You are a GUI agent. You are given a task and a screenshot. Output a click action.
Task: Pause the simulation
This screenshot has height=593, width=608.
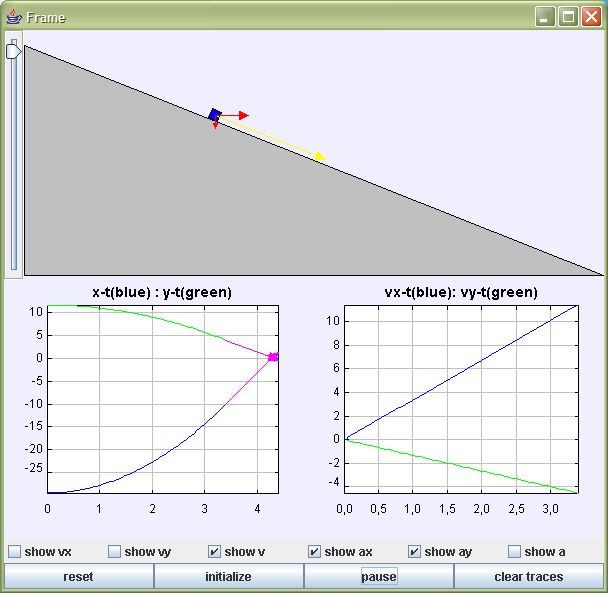378,576
